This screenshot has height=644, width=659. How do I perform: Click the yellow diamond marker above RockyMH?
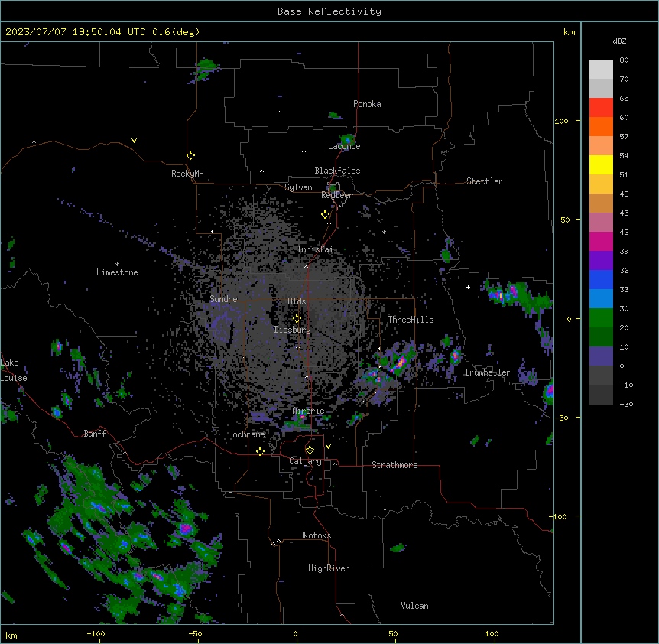(191, 156)
